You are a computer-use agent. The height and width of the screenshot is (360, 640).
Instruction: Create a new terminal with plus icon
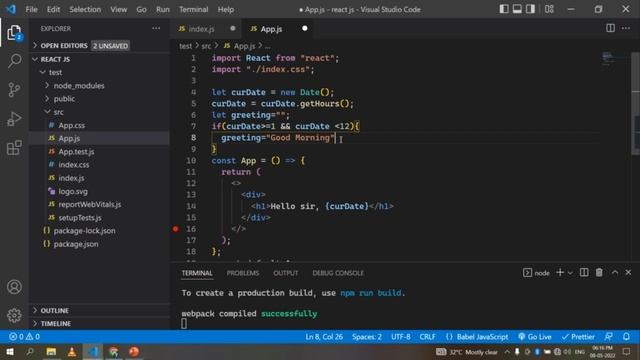[560, 272]
